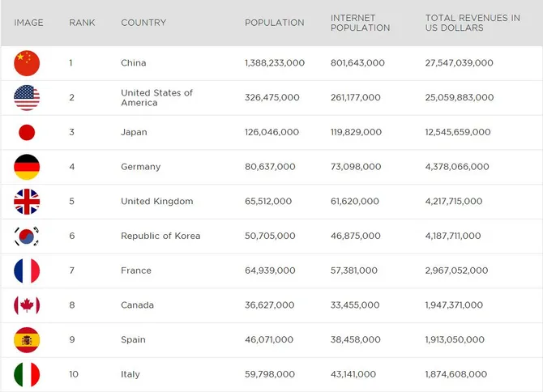Click the Japan flag icon

[x=27, y=132]
